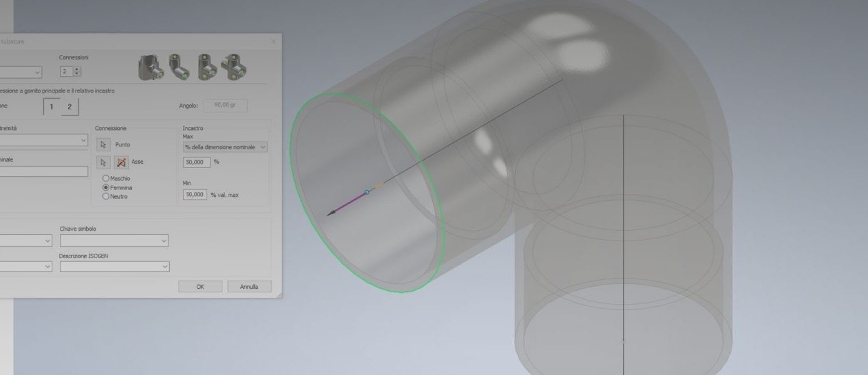Switch to connection number 2

[x=69, y=107]
